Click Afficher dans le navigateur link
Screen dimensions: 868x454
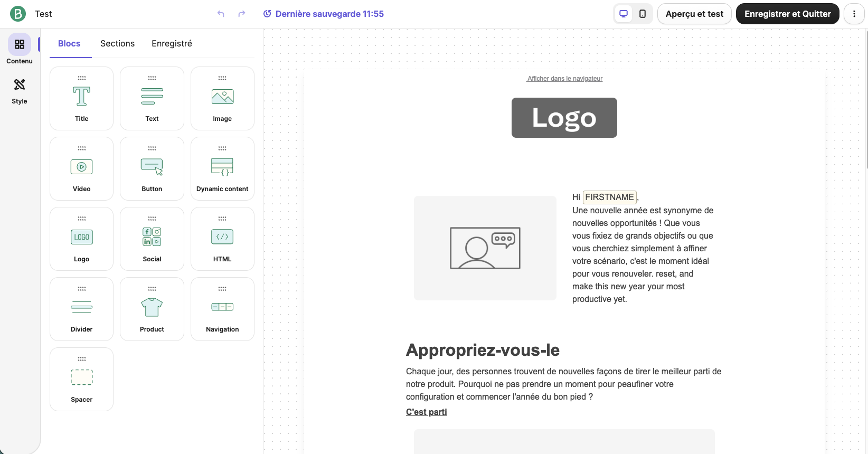(564, 79)
